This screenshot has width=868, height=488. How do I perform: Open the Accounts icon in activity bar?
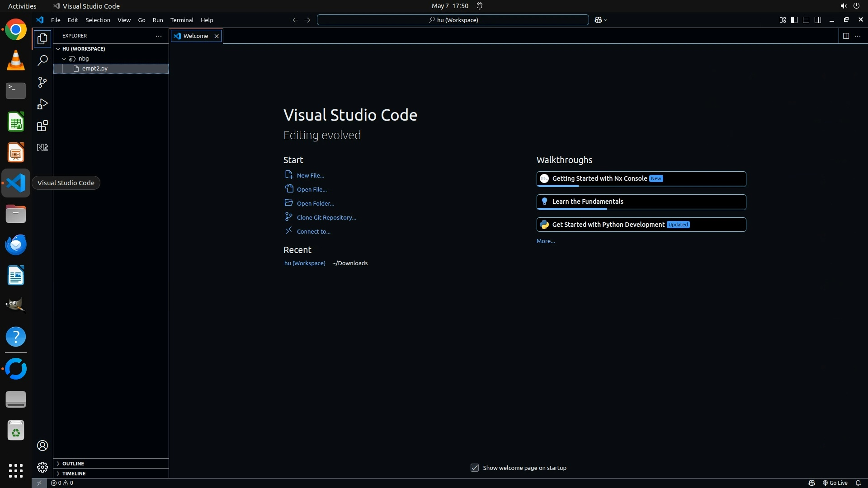(x=42, y=446)
